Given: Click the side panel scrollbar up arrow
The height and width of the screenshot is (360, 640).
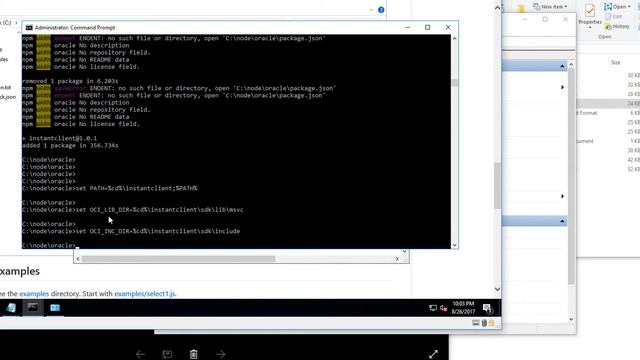Looking at the screenshot, I should coord(571,64).
